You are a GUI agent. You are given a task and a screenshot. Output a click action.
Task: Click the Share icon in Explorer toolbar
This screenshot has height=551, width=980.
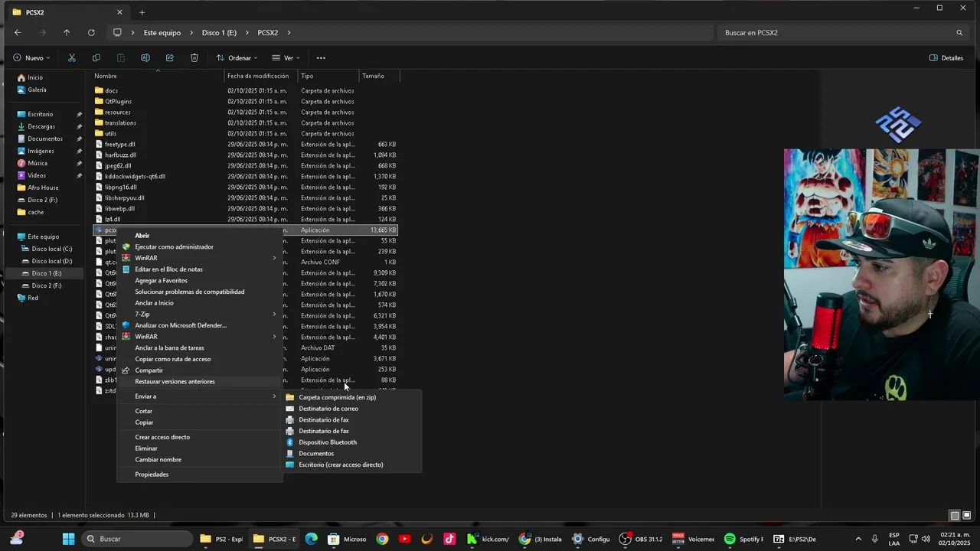click(170, 57)
